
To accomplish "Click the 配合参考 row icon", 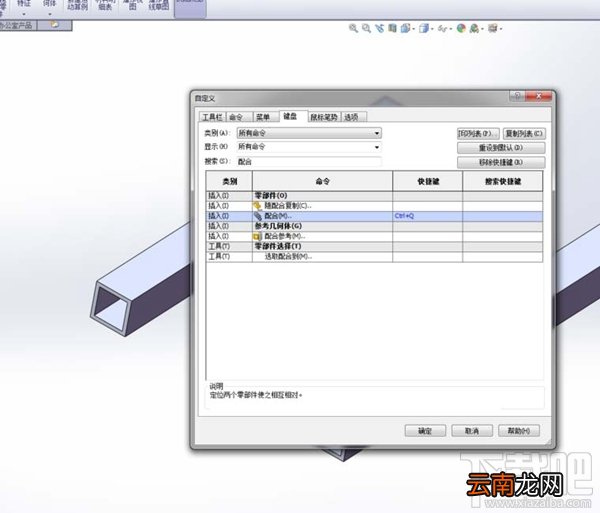I will click(x=258, y=237).
